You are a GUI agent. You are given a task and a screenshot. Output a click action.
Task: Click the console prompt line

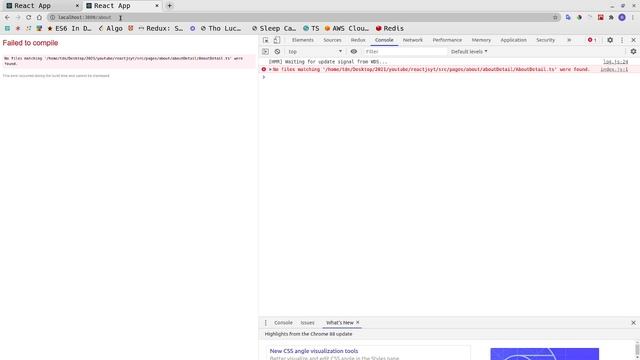(x=449, y=77)
